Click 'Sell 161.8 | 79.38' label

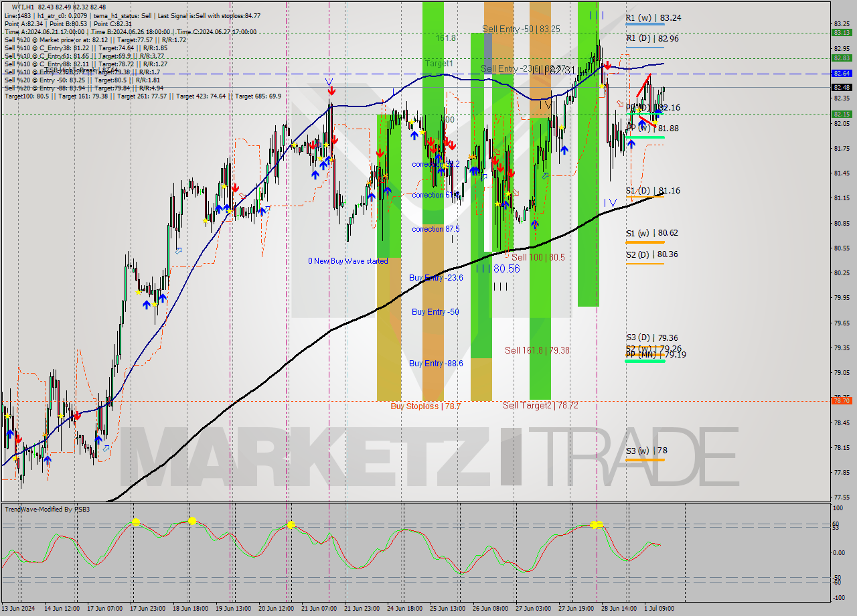pyautogui.click(x=537, y=350)
